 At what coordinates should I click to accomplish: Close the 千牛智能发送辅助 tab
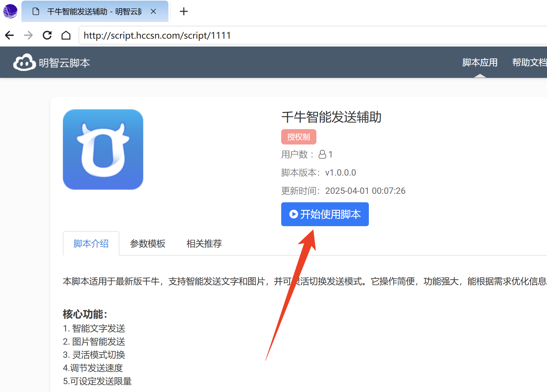[153, 12]
